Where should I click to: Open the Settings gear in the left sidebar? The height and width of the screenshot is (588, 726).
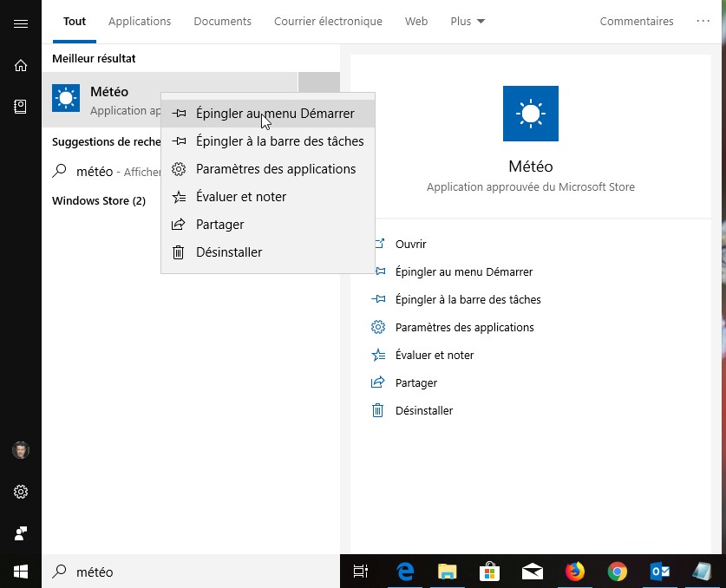(21, 492)
